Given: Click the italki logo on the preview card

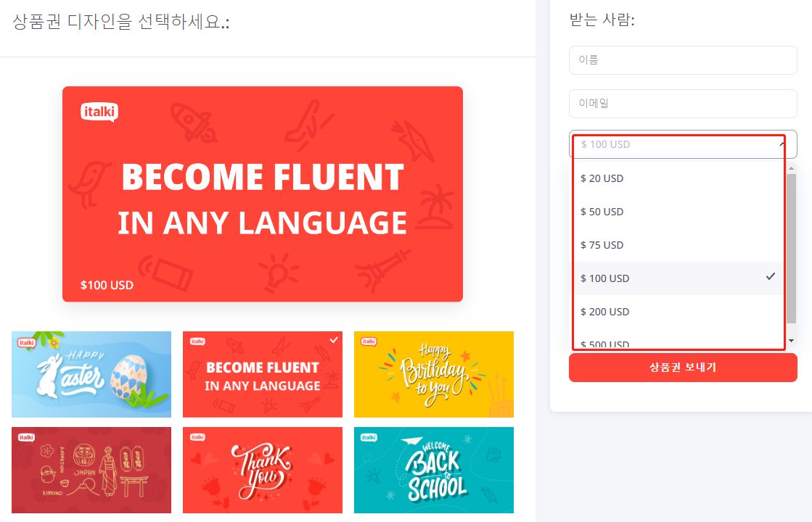Looking at the screenshot, I should pyautogui.click(x=99, y=112).
